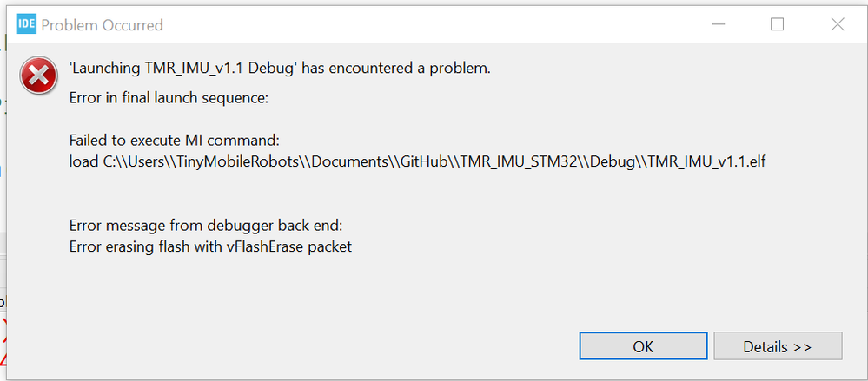Viewport: 868px width, 381px height.
Task: Maximize the Problem Occurred dialog
Action: pyautogui.click(x=777, y=25)
